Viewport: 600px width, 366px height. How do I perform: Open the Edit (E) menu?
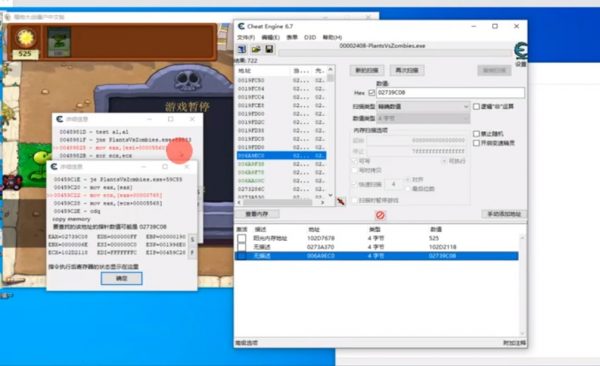271,38
